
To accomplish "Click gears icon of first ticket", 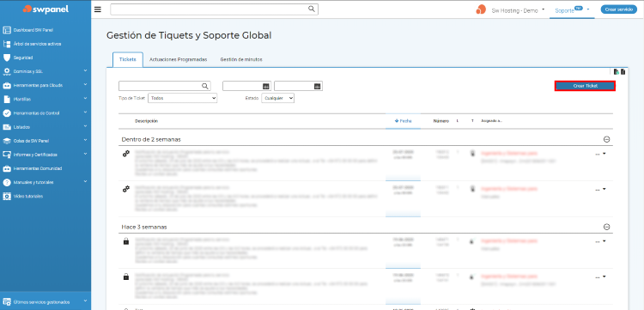I will (x=126, y=154).
